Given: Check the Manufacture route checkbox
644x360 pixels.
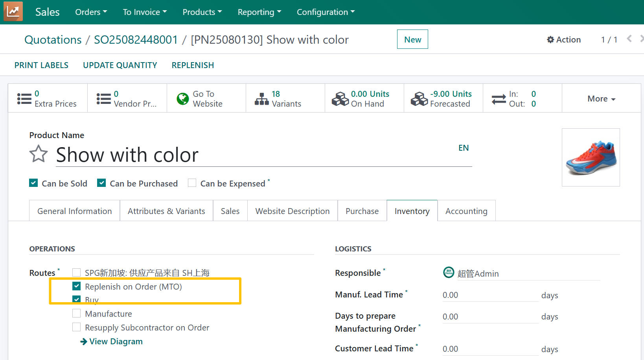Looking at the screenshot, I should [x=77, y=313].
